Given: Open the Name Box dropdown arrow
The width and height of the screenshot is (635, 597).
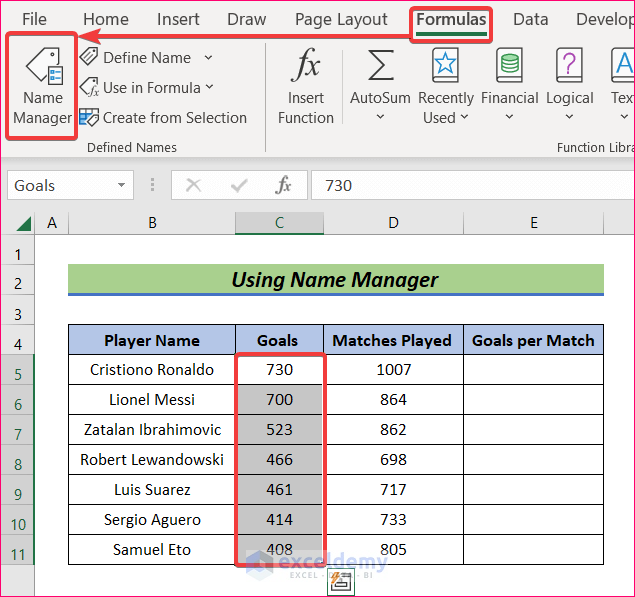Looking at the screenshot, I should tap(122, 186).
